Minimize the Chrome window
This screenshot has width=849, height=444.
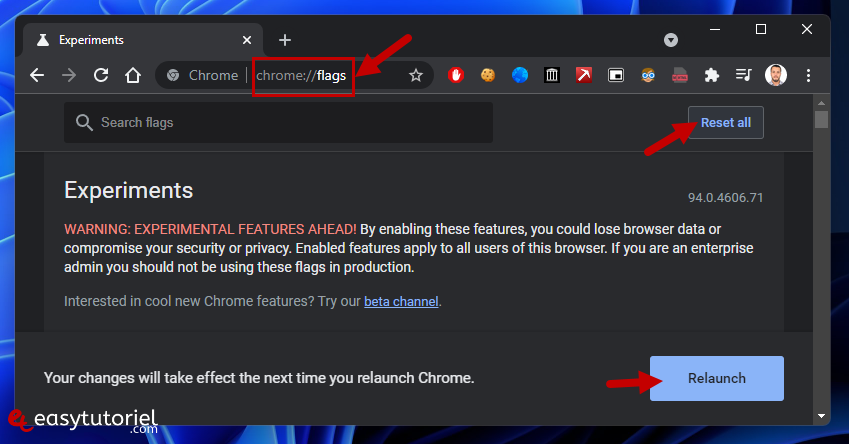tap(715, 29)
